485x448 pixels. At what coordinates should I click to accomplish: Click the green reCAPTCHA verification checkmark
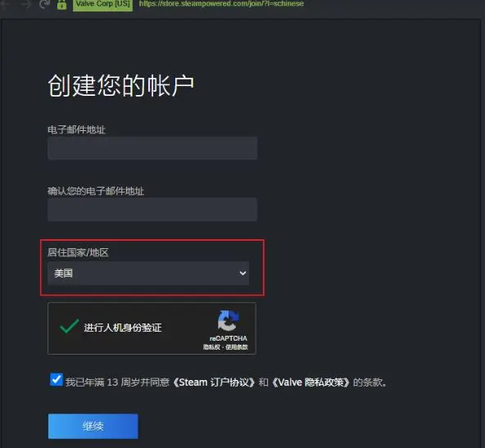69,326
